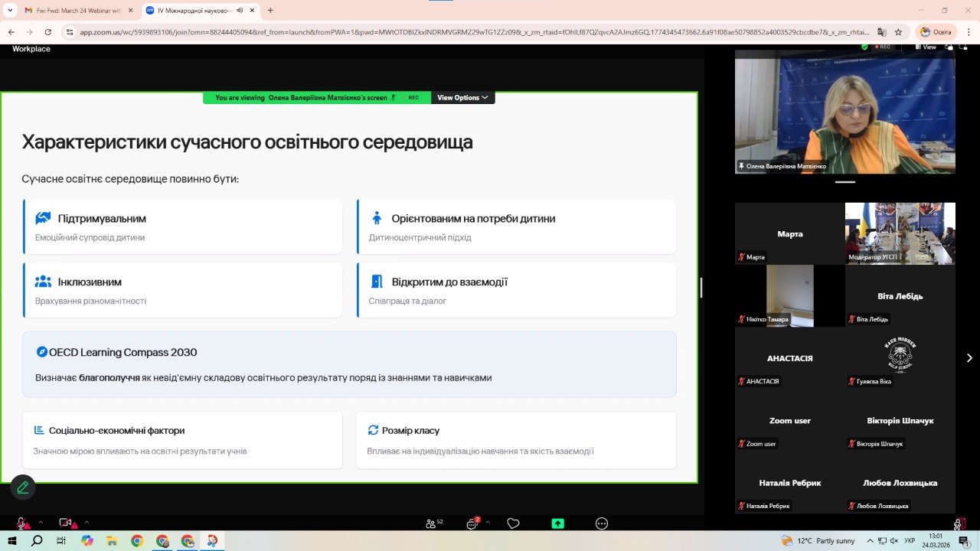The height and width of the screenshot is (551, 980).
Task: Switch to the IV Міжнародної науково tab
Action: pos(188,11)
